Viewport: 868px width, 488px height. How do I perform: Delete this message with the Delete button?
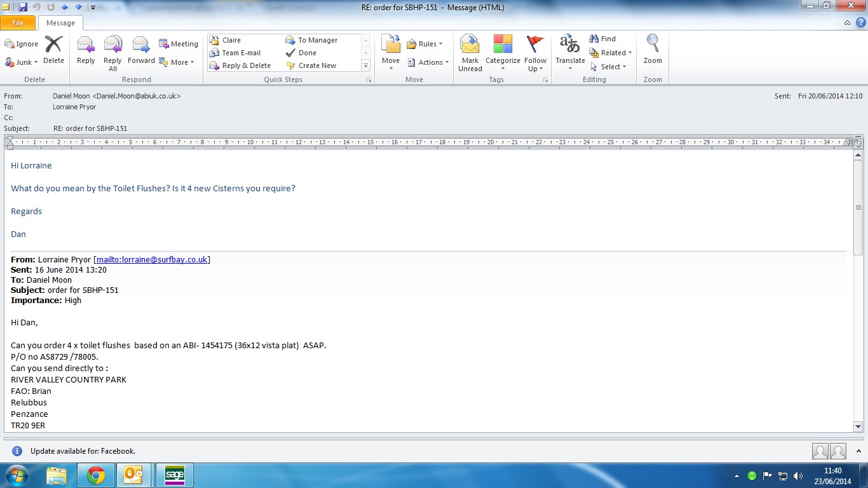pyautogui.click(x=53, y=50)
